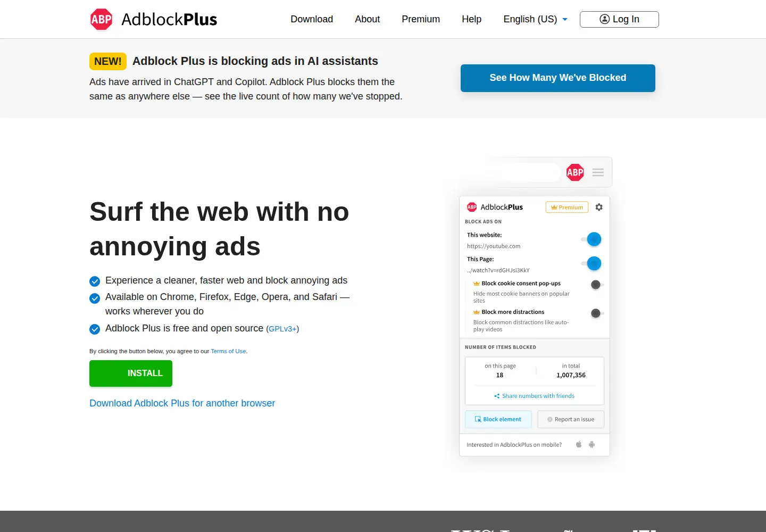Click the ABP icon in the browser toolbar illustration
The image size is (766, 532).
(x=575, y=172)
